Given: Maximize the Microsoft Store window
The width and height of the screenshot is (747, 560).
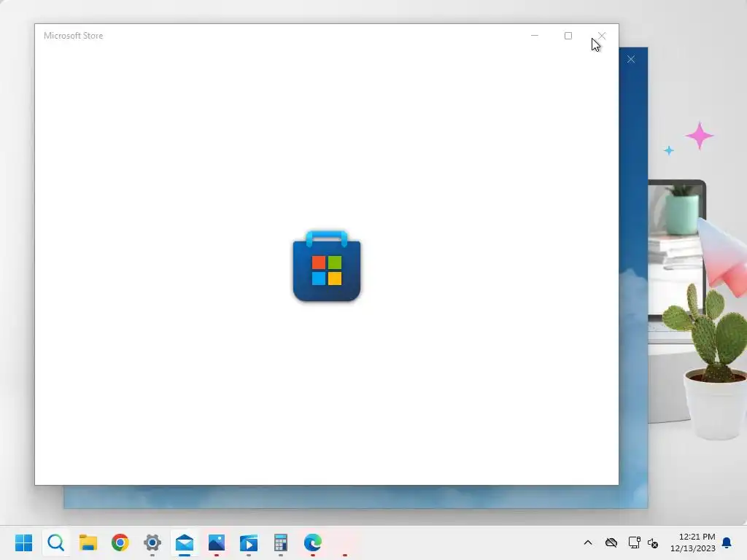Looking at the screenshot, I should [568, 36].
